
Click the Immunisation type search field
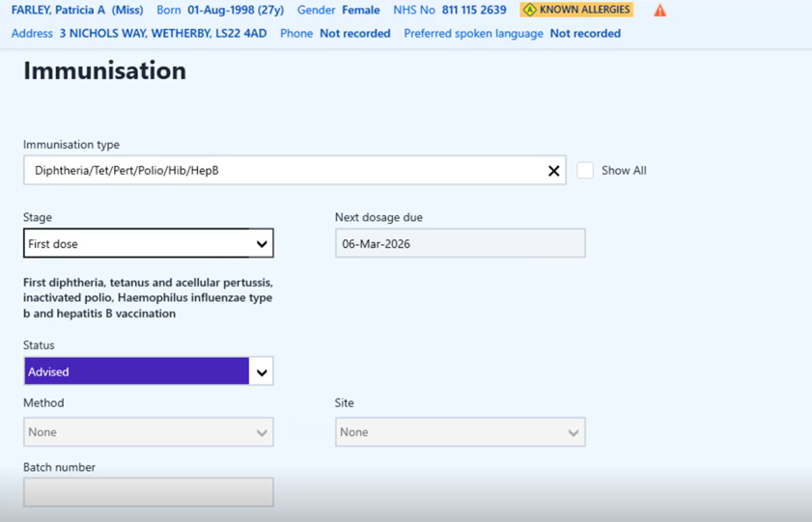(294, 170)
